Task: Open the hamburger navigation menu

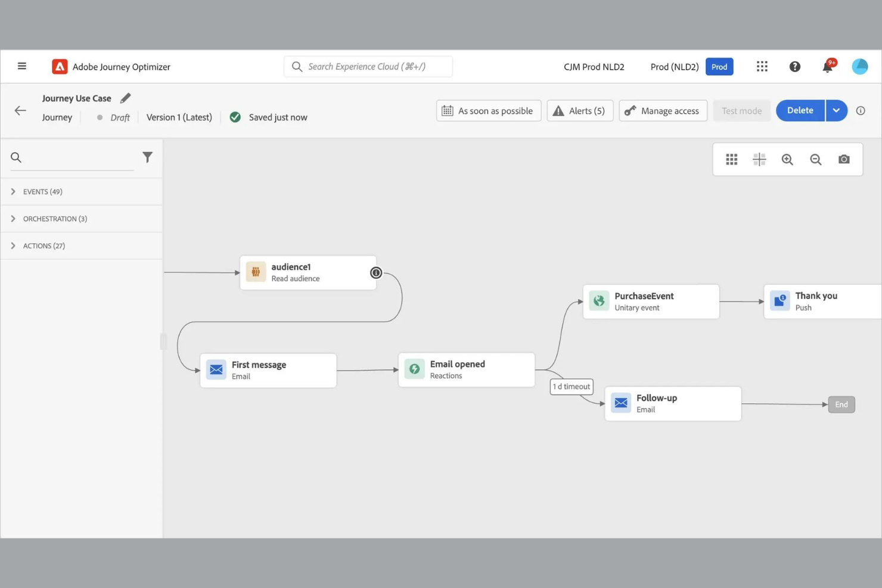Action: point(22,66)
